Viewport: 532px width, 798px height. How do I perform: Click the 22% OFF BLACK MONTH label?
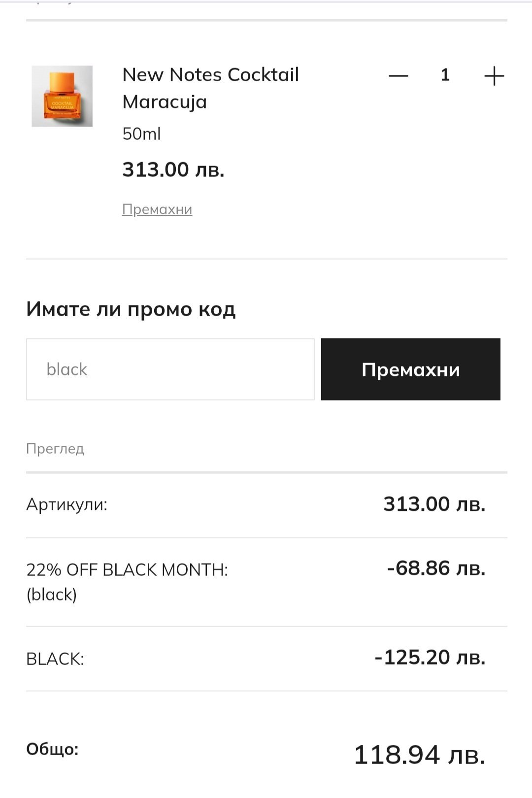point(127,570)
